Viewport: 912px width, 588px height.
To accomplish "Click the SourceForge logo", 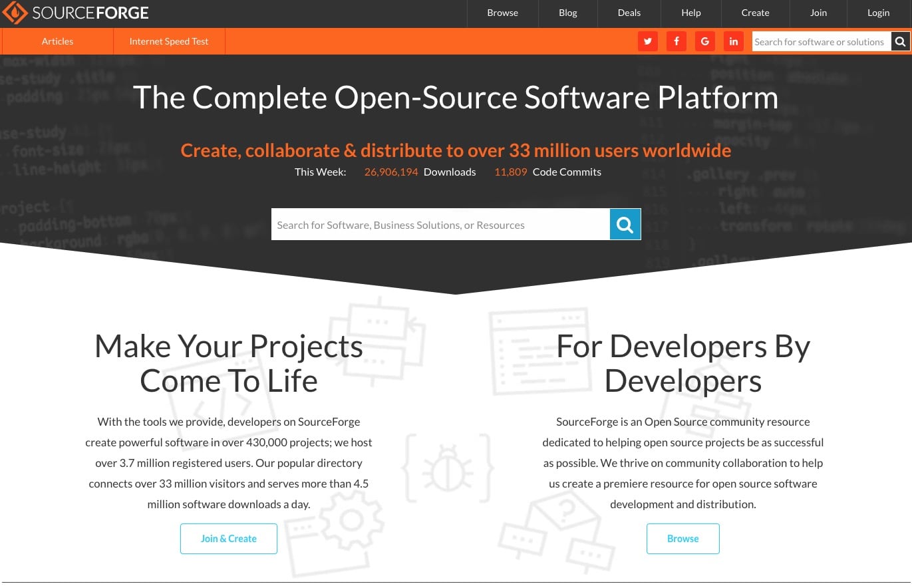I will (x=75, y=12).
